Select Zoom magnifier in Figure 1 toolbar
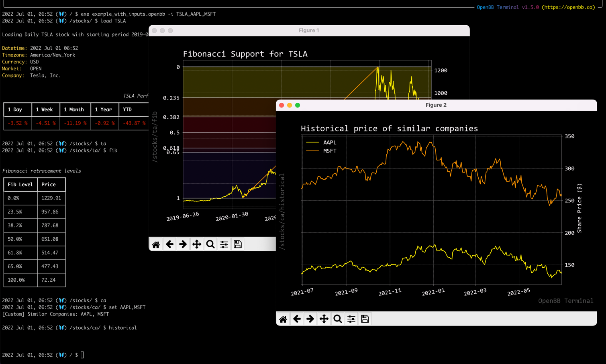Viewport: 606px width, 364px height. tap(210, 244)
